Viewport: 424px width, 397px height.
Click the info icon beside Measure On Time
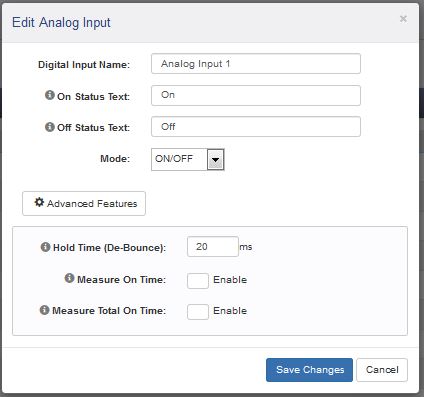pyautogui.click(x=69, y=278)
